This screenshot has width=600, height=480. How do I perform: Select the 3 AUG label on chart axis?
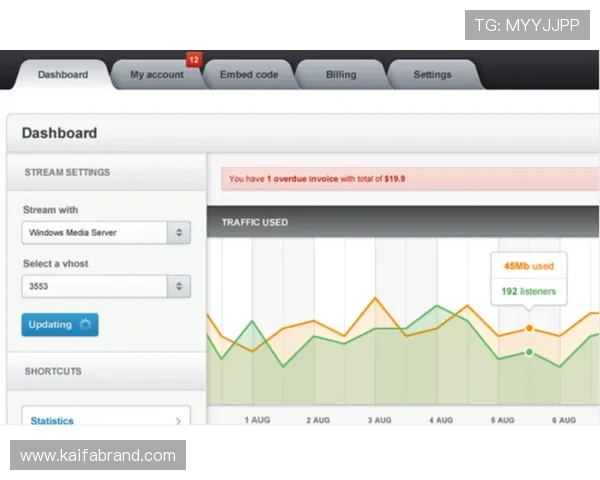(379, 420)
